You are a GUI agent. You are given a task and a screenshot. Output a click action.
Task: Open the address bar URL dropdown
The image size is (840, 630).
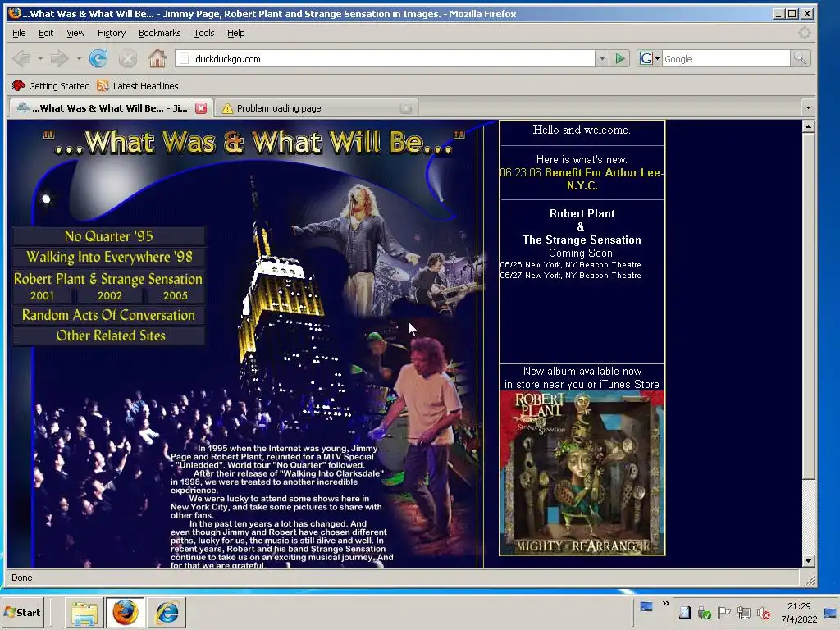602,59
